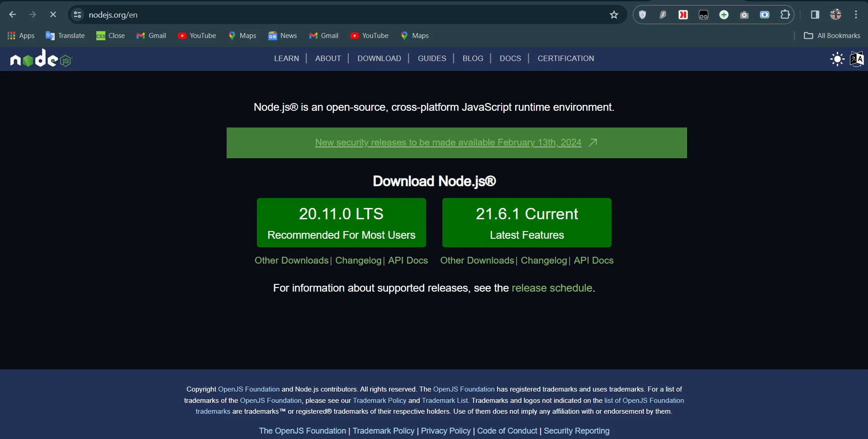Screen dimensions: 868x439
Task: Click the red square extension icon
Action: 683,15
